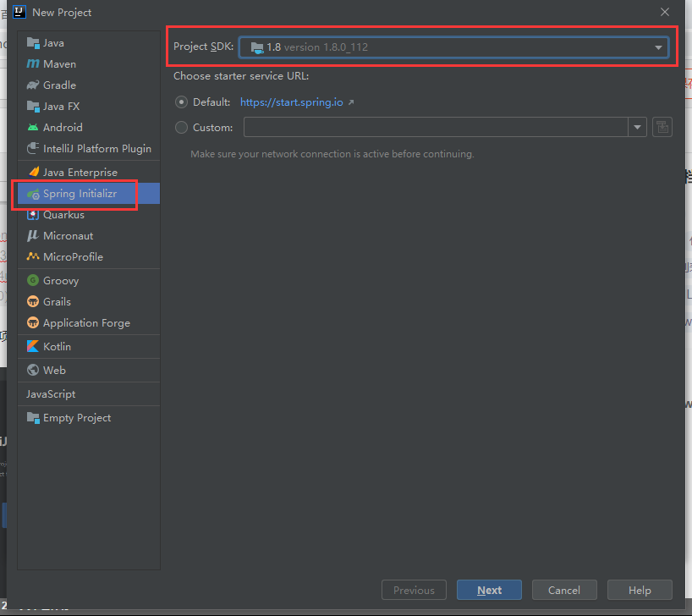The image size is (692, 616).
Task: Select the Custom starter URL radio button
Action: coord(181,128)
